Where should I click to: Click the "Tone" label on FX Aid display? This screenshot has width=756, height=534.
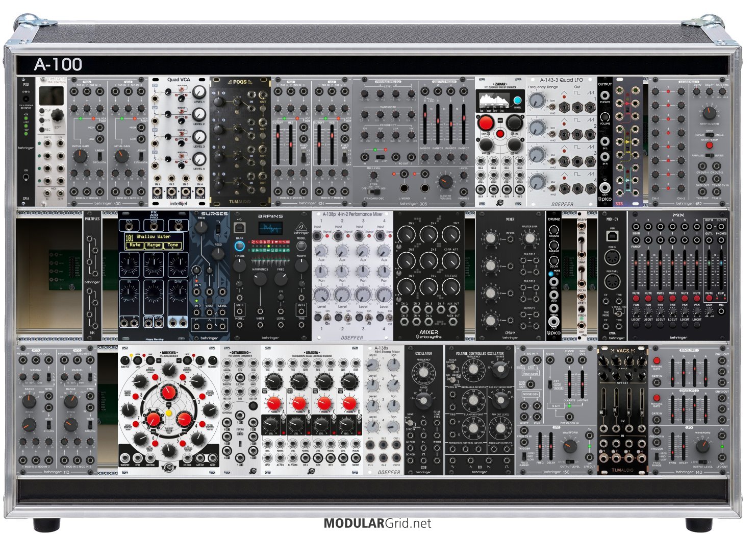click(x=172, y=245)
